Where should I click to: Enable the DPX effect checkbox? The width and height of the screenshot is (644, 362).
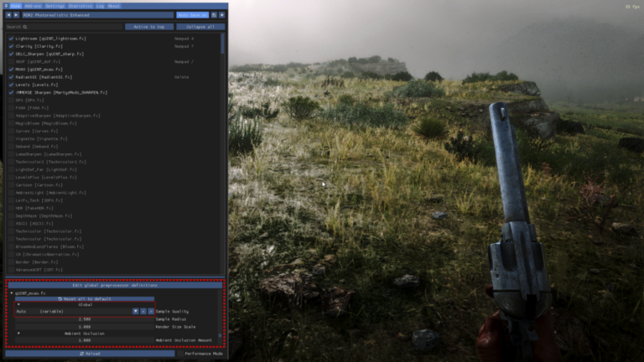pos(12,101)
